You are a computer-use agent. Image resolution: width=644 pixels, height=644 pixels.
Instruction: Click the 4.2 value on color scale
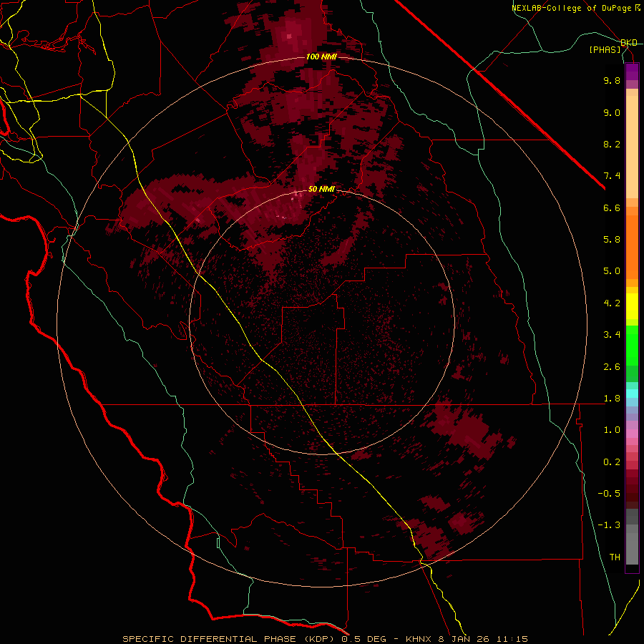point(612,303)
